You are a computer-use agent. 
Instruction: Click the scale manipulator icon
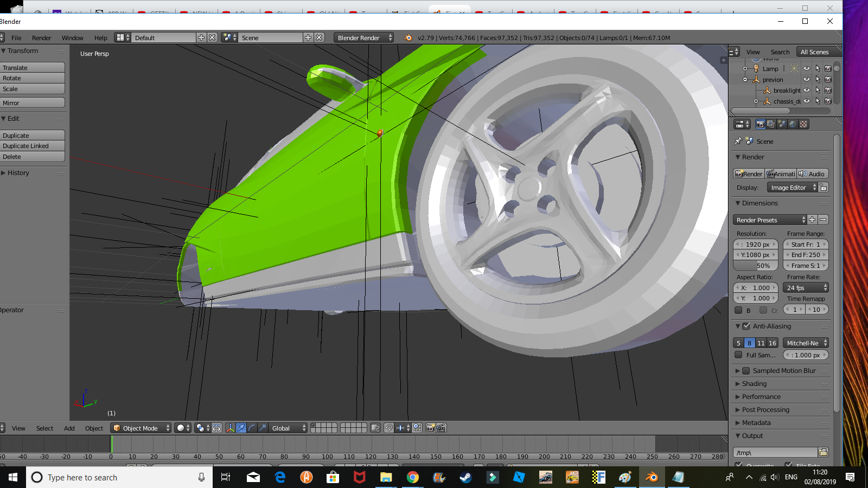[263, 428]
